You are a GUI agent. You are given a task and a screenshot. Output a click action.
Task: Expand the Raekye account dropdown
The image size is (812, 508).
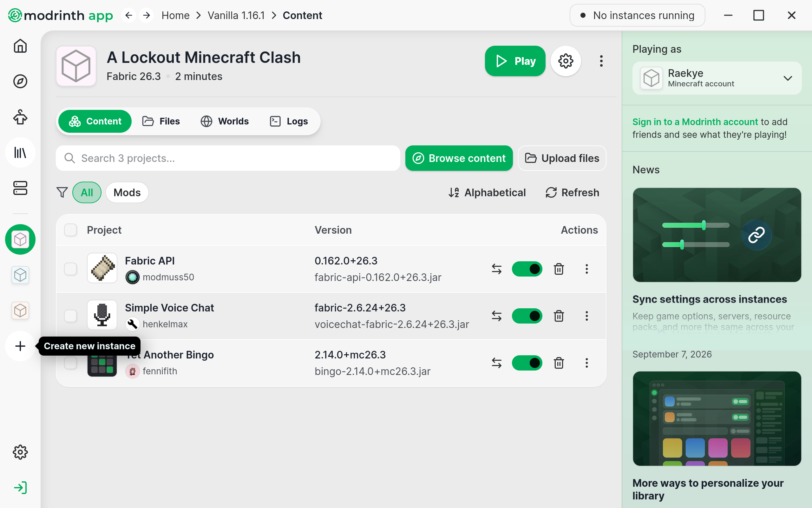tap(717, 78)
